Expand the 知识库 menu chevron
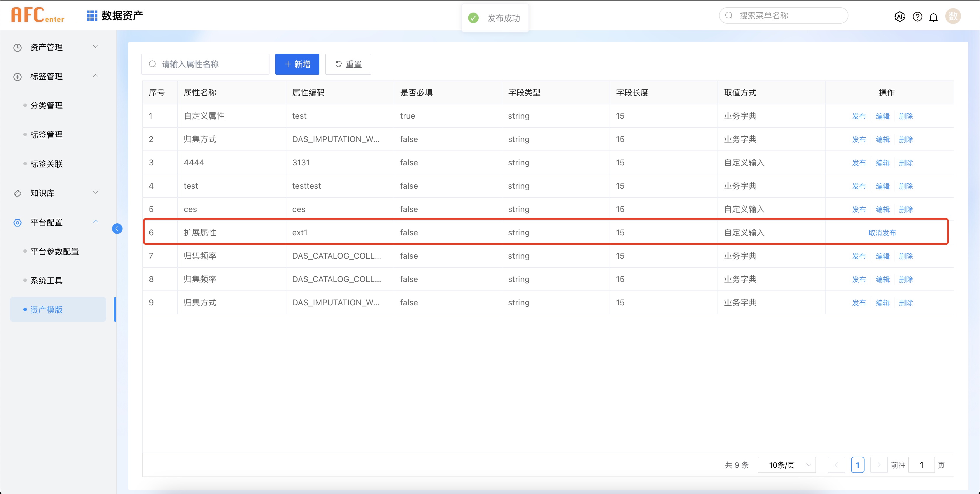The image size is (980, 494). pyautogui.click(x=96, y=192)
